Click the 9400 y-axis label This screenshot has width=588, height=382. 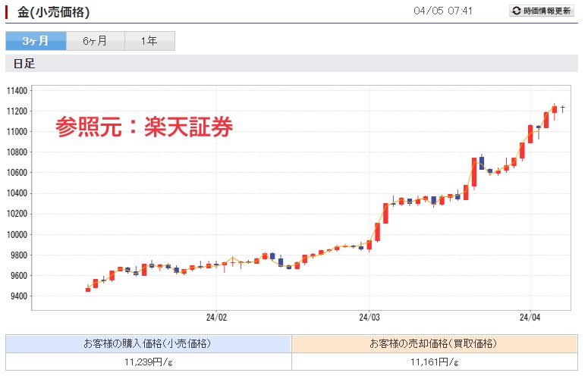tap(19, 296)
